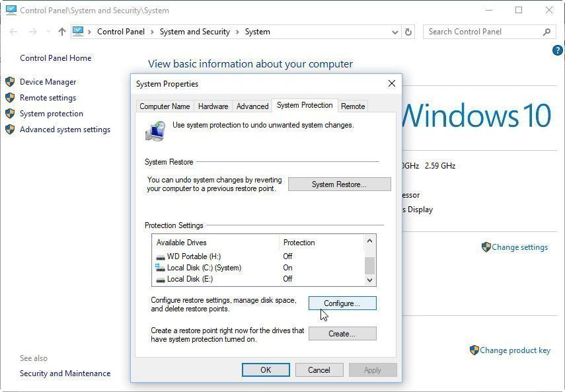
Task: Click the Cancel button
Action: click(x=319, y=370)
